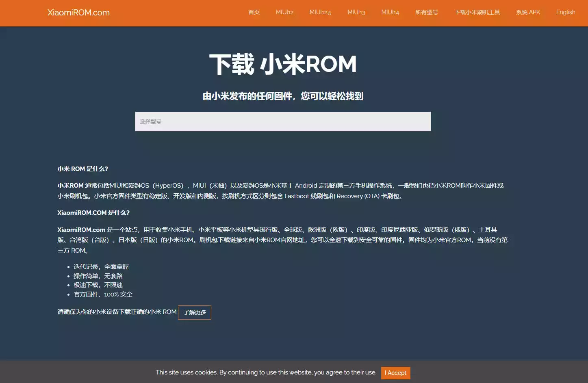
Task: Go to the 首页 home menu item
Action: (x=254, y=12)
